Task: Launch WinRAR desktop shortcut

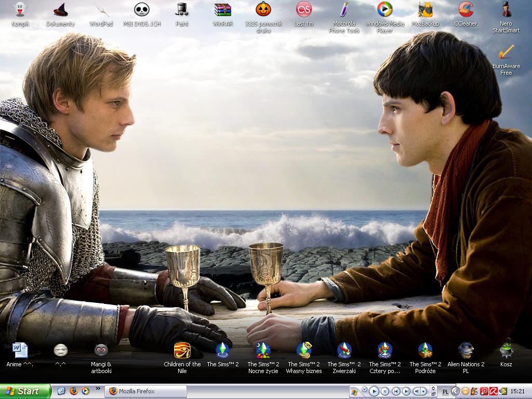Action: (222, 14)
